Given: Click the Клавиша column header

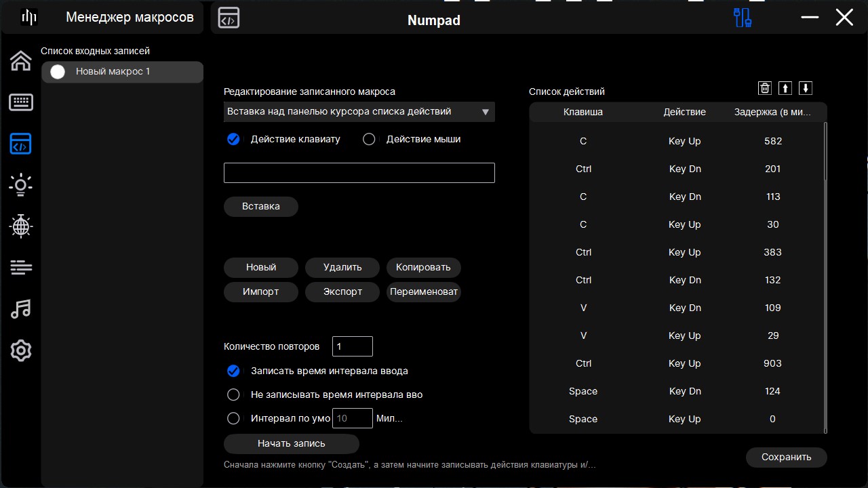Looking at the screenshot, I should click(583, 112).
